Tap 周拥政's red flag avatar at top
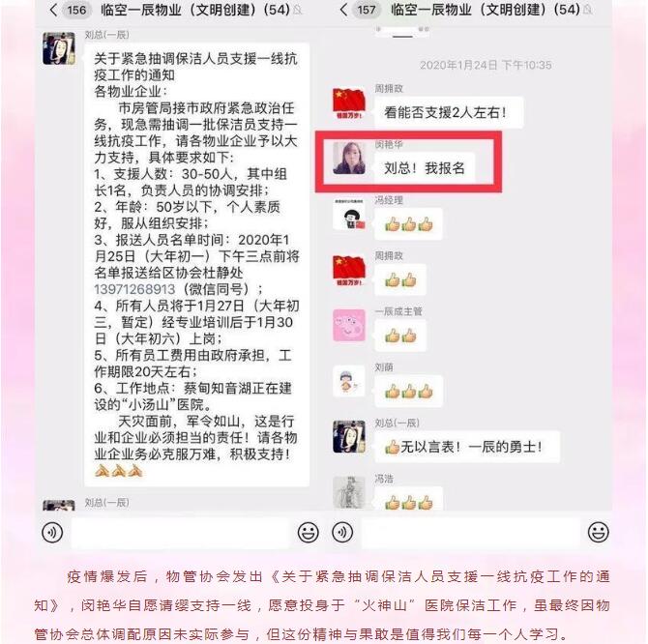This screenshot has width=648, height=644. (349, 103)
